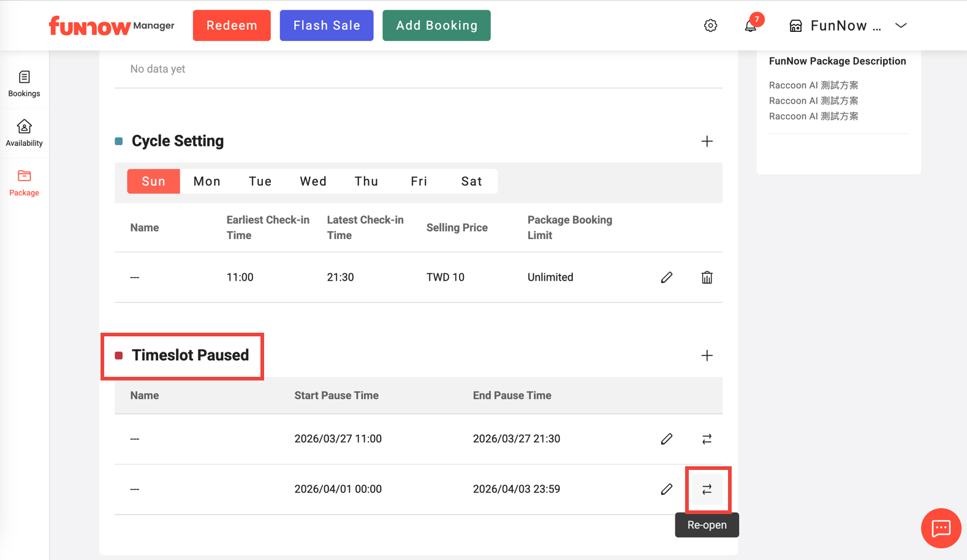967x560 pixels.
Task: Switch to the Mon tab
Action: [207, 181]
